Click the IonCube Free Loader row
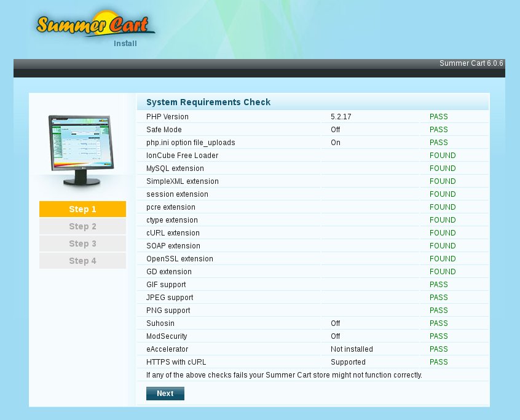 pyautogui.click(x=182, y=156)
